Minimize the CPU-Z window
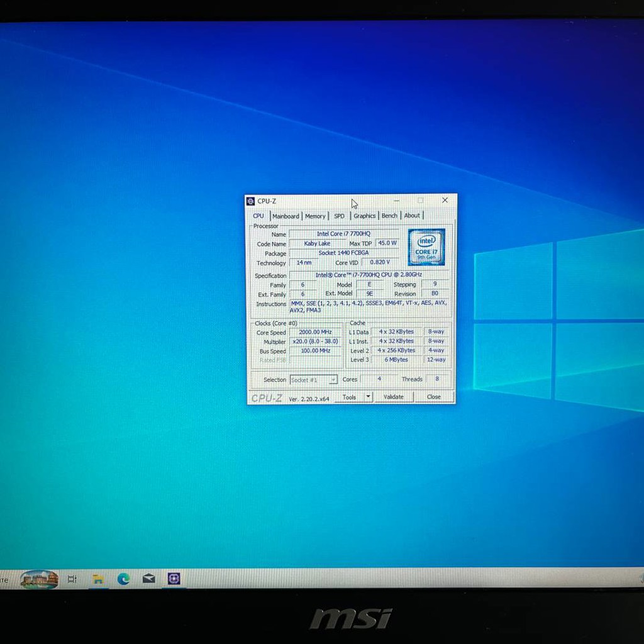644x644 pixels. click(396, 201)
